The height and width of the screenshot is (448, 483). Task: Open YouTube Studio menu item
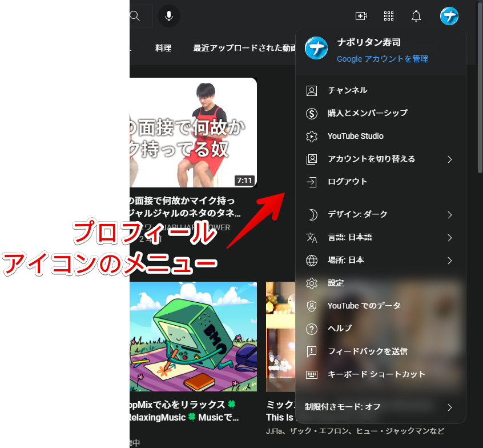click(x=380, y=136)
